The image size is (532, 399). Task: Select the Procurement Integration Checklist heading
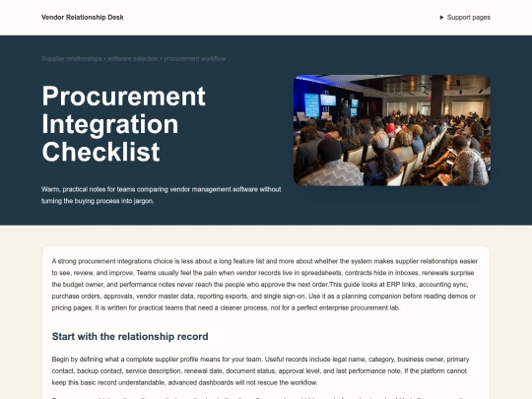(x=123, y=124)
